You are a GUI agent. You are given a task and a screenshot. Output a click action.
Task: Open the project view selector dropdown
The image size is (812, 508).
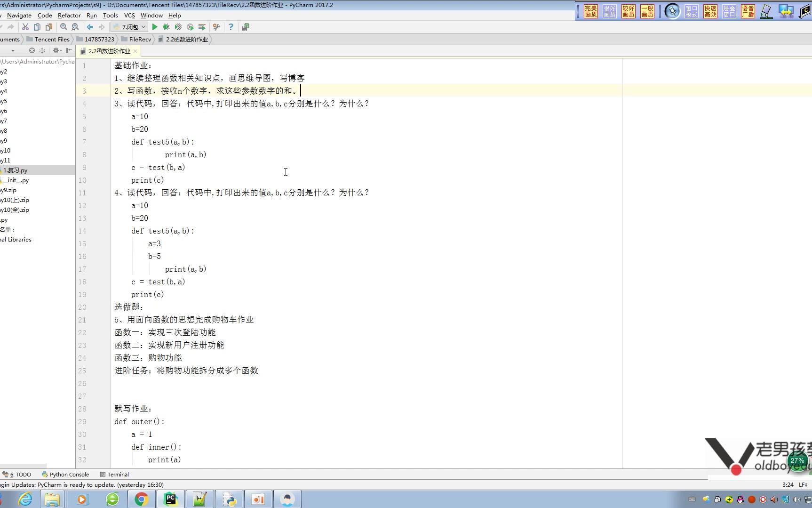tap(13, 50)
